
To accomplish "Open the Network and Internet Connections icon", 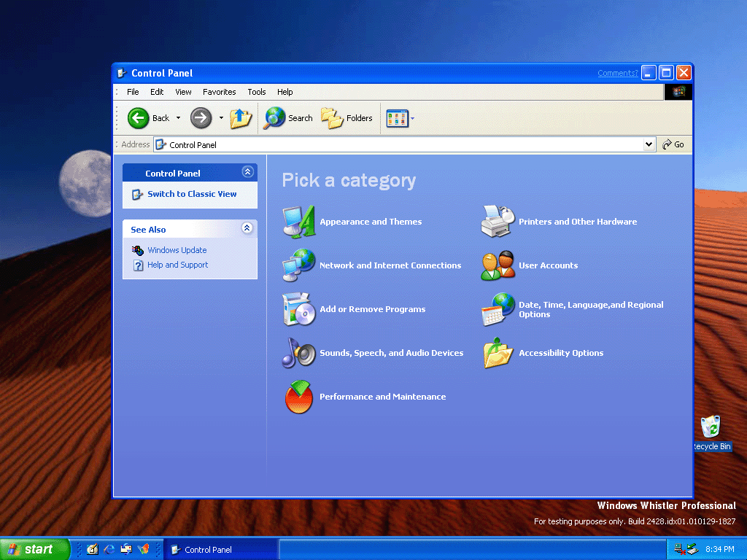I will [298, 265].
